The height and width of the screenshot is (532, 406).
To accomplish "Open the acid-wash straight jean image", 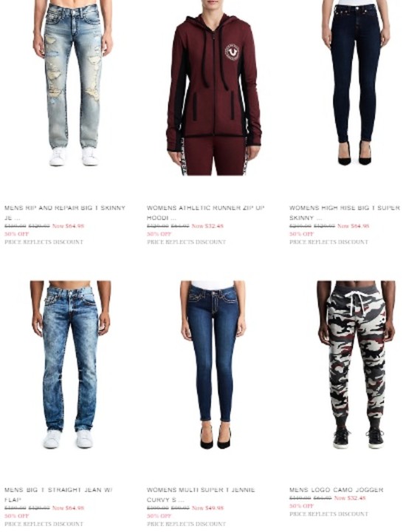I will click(70, 365).
